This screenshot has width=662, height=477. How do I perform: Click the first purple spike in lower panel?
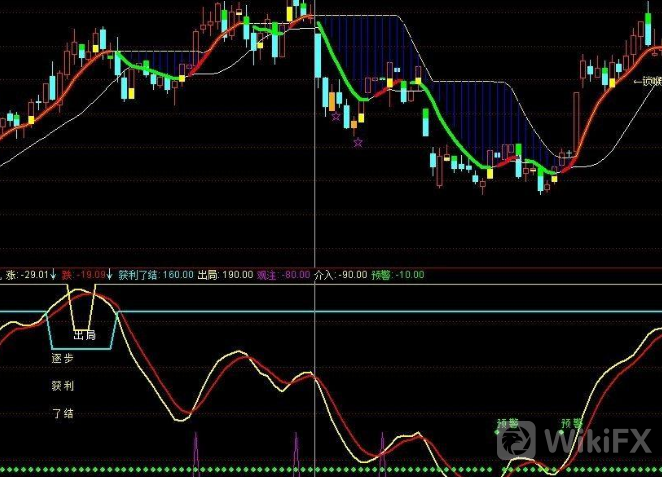tap(196, 448)
